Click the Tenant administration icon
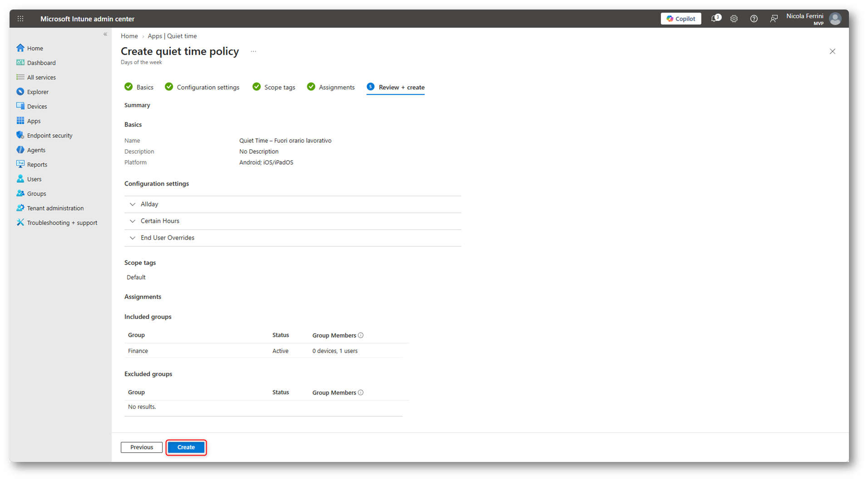 (20, 207)
